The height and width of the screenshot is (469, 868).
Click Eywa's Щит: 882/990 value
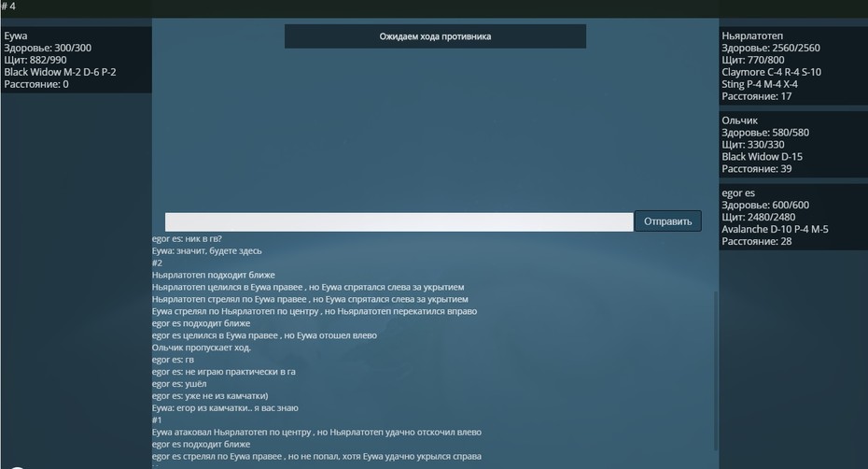[x=35, y=61]
